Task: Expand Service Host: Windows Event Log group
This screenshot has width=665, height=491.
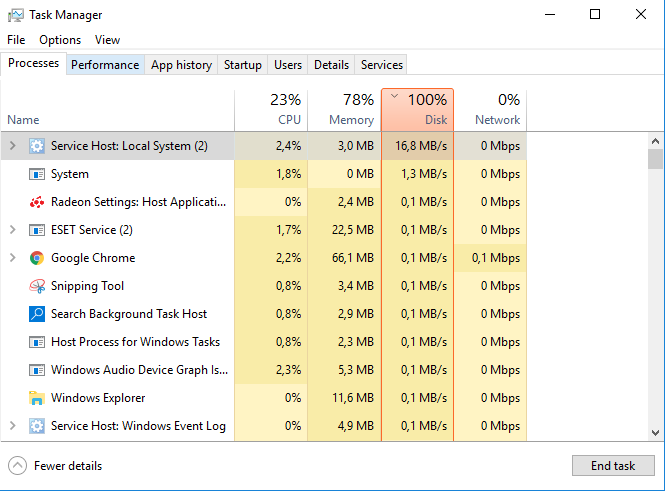Action: click(13, 426)
